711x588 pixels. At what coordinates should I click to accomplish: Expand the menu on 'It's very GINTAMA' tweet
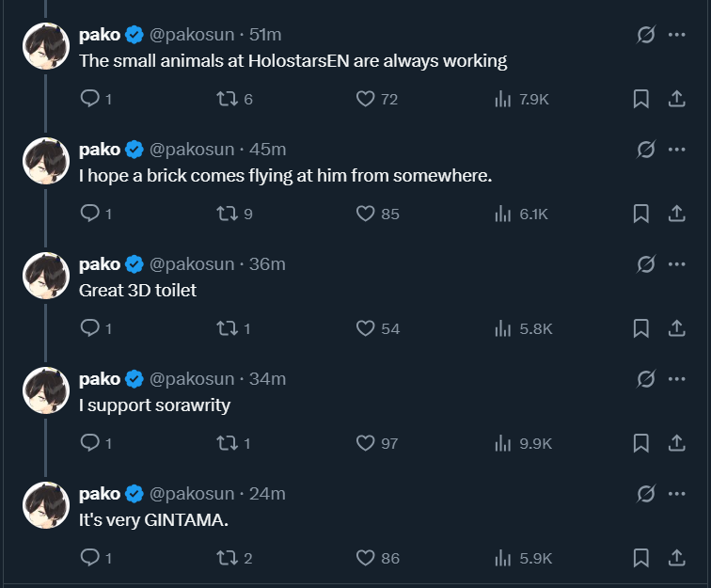tap(676, 493)
